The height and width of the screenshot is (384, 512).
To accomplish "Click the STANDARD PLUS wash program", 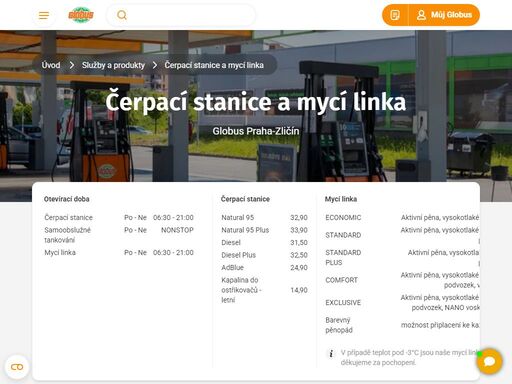I will click(x=343, y=257).
